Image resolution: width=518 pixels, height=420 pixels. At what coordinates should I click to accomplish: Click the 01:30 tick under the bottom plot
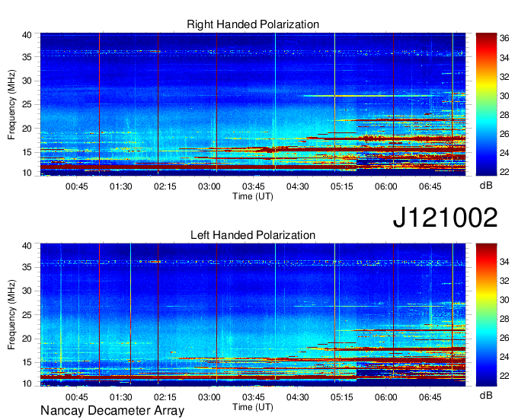pos(121,397)
